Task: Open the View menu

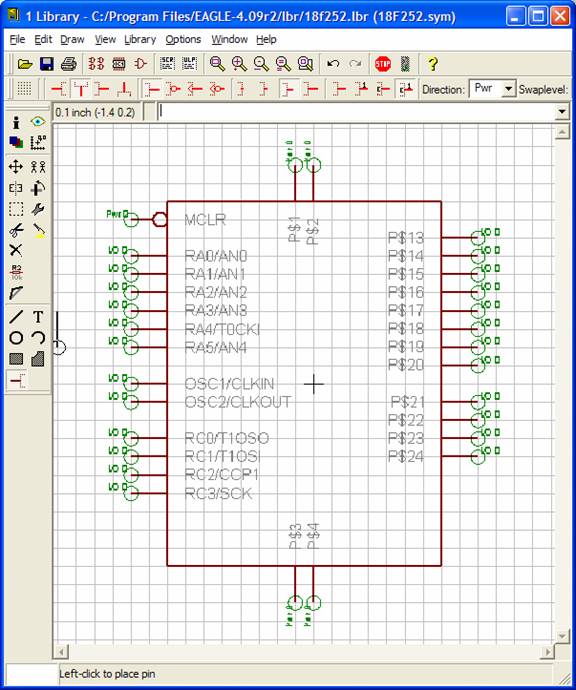Action: coord(105,40)
